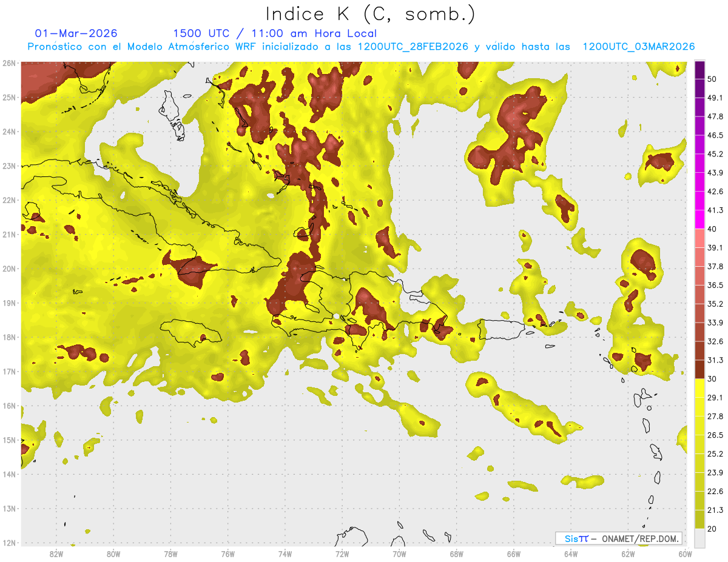Image resolution: width=728 pixels, height=562 pixels.
Task: Click the 78W longitude label
Action: click(170, 554)
